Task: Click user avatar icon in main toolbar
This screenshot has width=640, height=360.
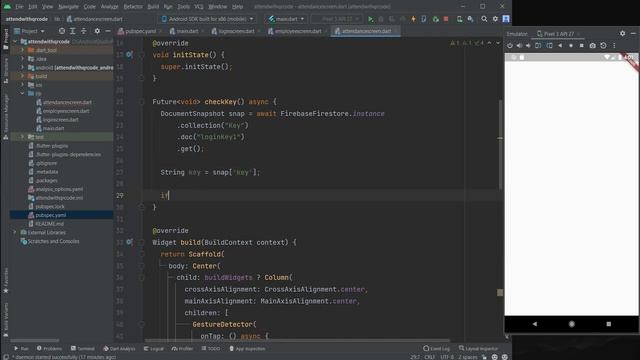Action: point(506,19)
